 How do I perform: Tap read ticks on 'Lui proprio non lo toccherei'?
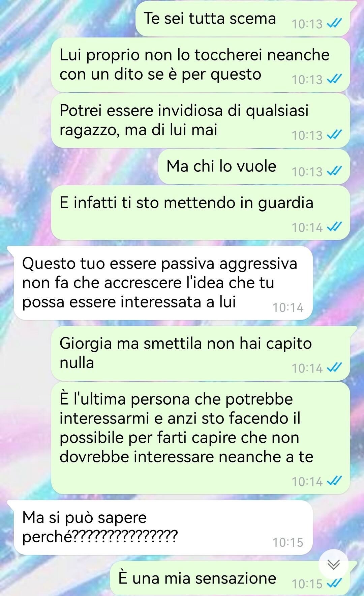coord(335,79)
